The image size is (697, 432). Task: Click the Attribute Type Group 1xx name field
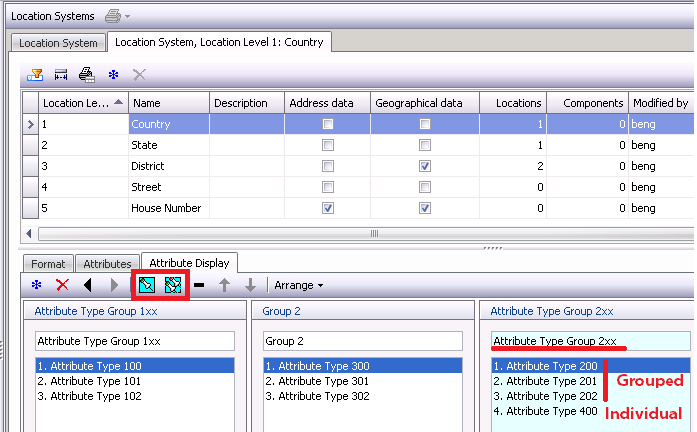[x=135, y=341]
